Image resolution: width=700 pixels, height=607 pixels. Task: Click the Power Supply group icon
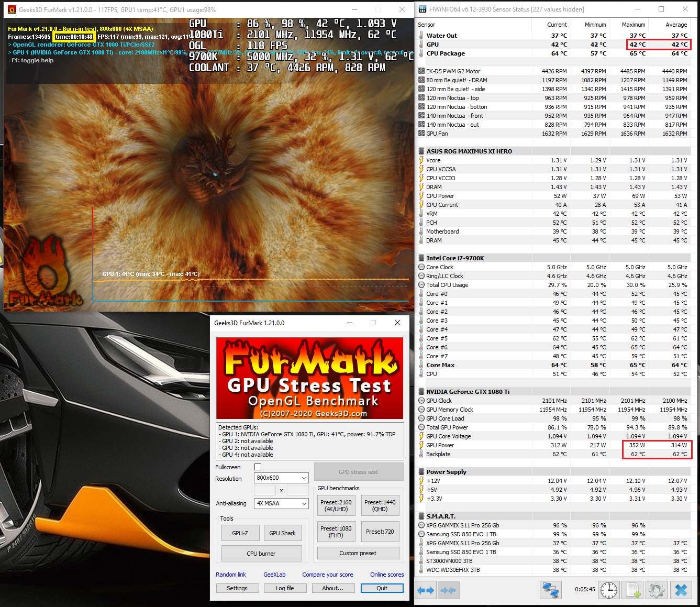pyautogui.click(x=421, y=472)
